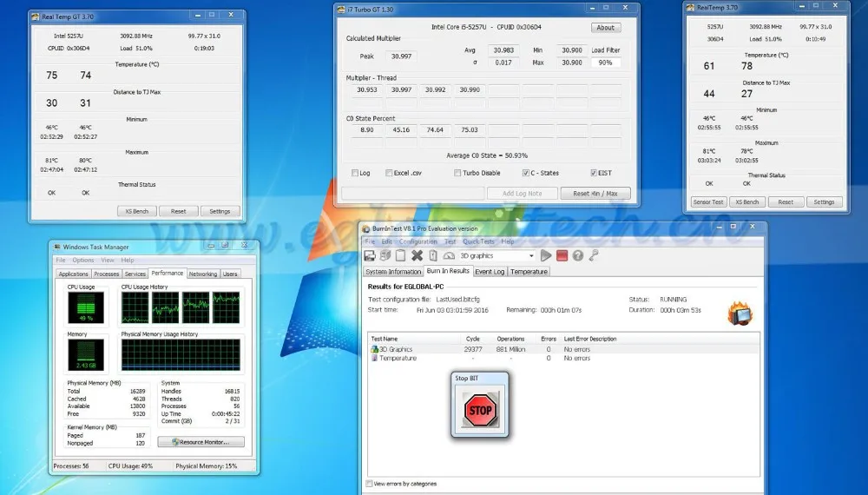Uncheck the C - States checkbox

pos(526,173)
